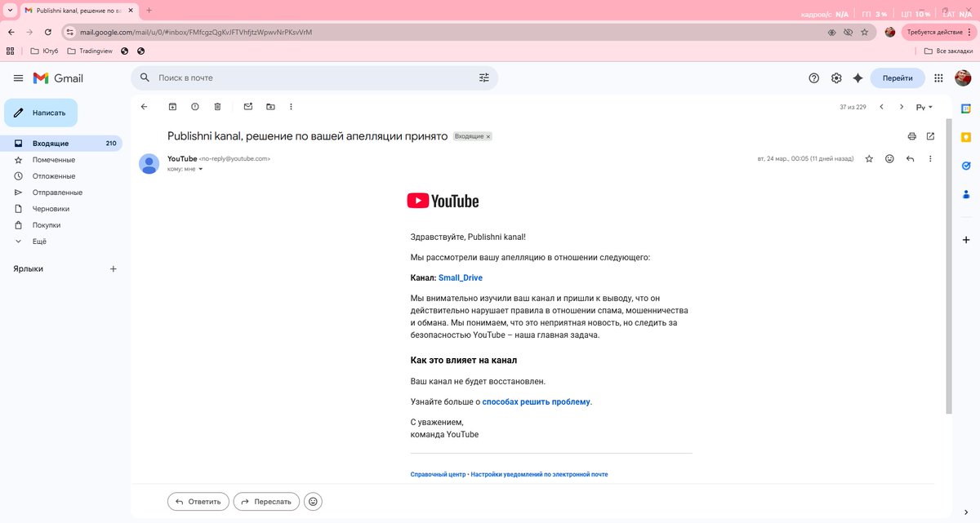Print this email
The width and height of the screenshot is (980, 523).
pyautogui.click(x=911, y=136)
